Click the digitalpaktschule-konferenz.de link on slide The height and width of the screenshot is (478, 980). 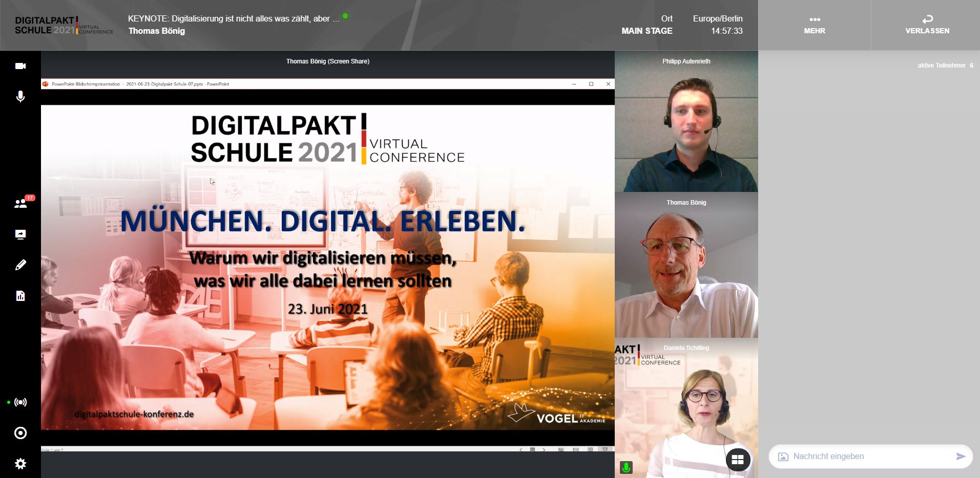pyautogui.click(x=134, y=414)
